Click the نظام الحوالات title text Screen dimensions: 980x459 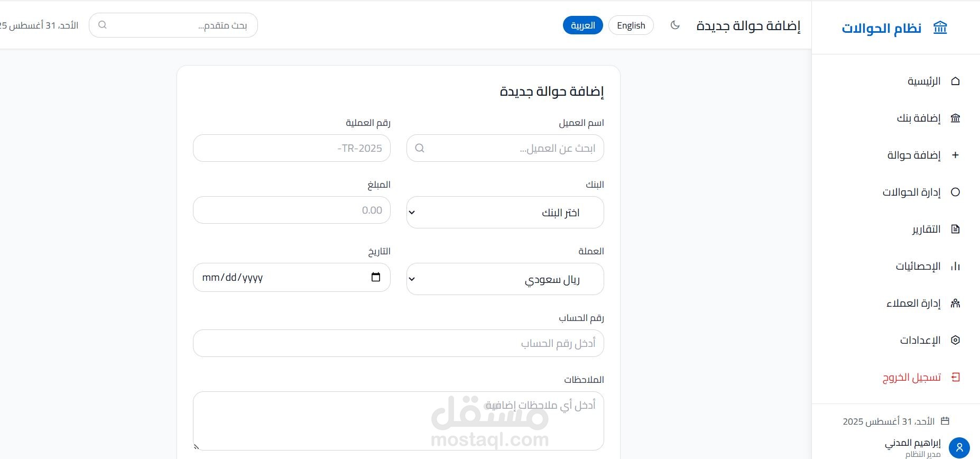882,28
